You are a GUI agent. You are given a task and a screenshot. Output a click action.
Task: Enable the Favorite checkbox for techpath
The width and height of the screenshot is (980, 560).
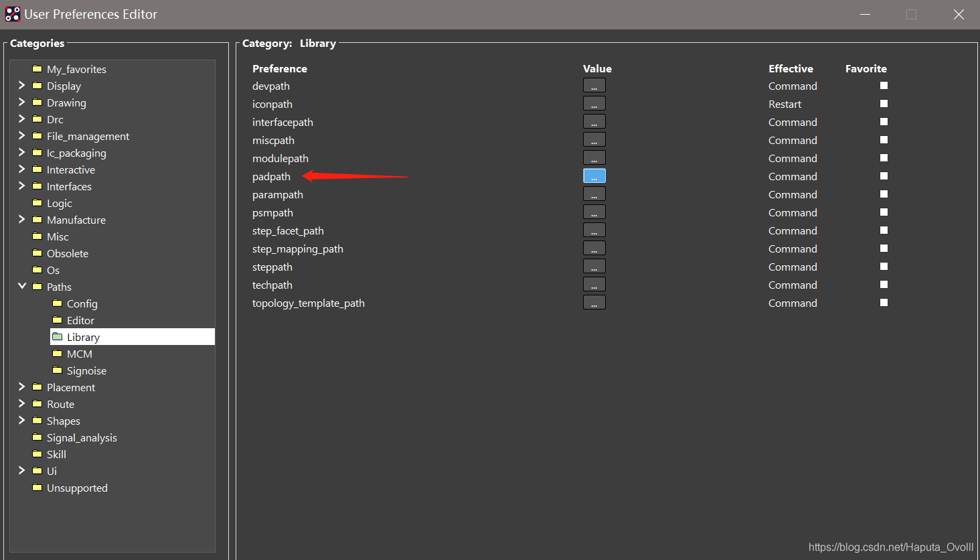[x=884, y=284]
